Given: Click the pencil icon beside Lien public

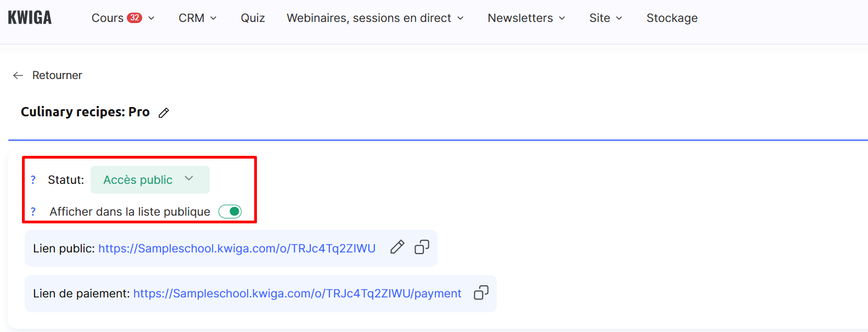Looking at the screenshot, I should tap(397, 247).
